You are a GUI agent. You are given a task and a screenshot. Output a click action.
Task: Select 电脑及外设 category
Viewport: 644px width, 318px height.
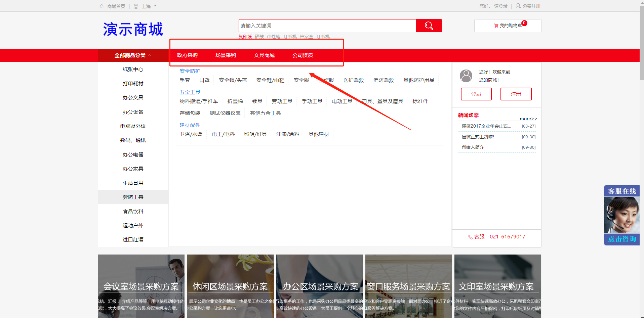click(133, 126)
